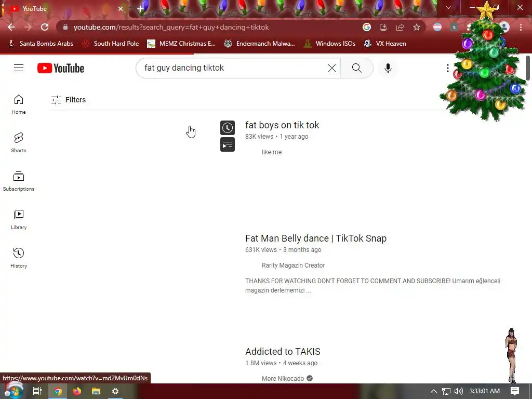Open the South Hard Pole bookmark

click(111, 44)
